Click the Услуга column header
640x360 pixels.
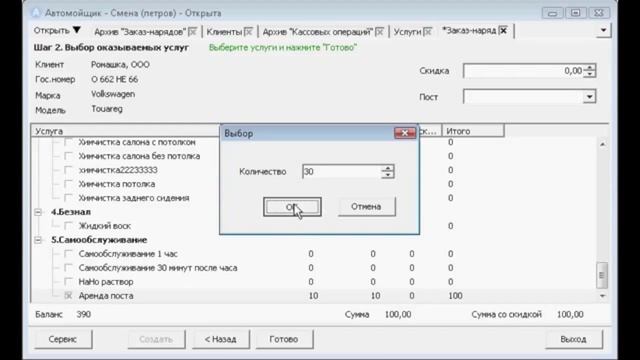(x=126, y=131)
